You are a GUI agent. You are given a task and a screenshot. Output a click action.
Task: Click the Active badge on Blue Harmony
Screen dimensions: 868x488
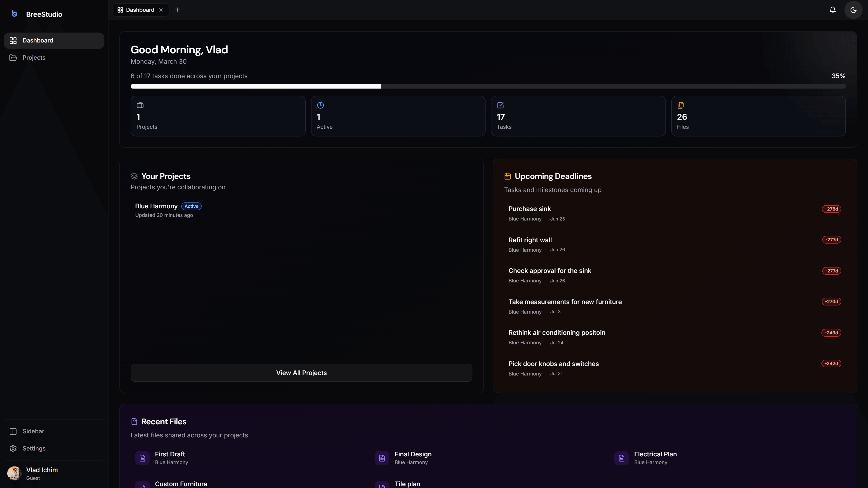pos(191,206)
